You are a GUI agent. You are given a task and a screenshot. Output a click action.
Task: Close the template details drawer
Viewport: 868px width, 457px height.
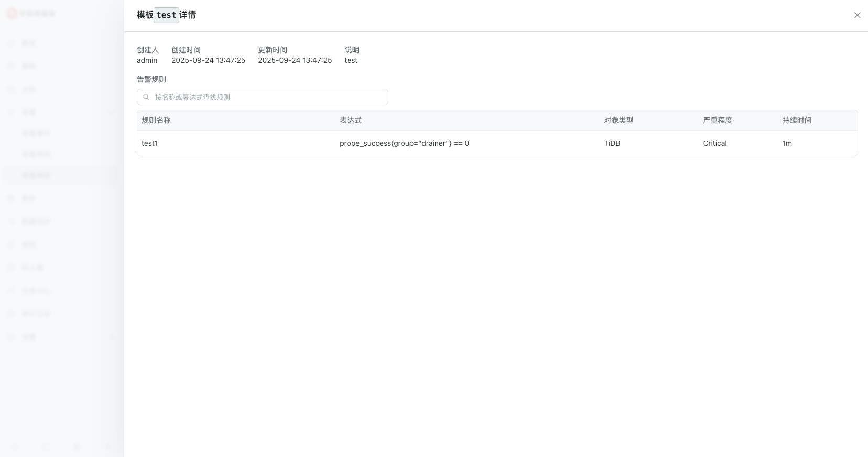click(x=857, y=15)
